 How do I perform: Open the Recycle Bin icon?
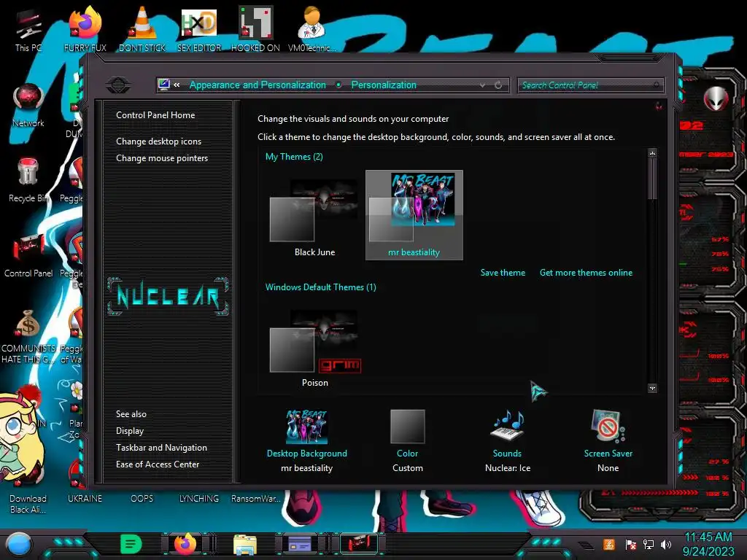click(x=28, y=180)
